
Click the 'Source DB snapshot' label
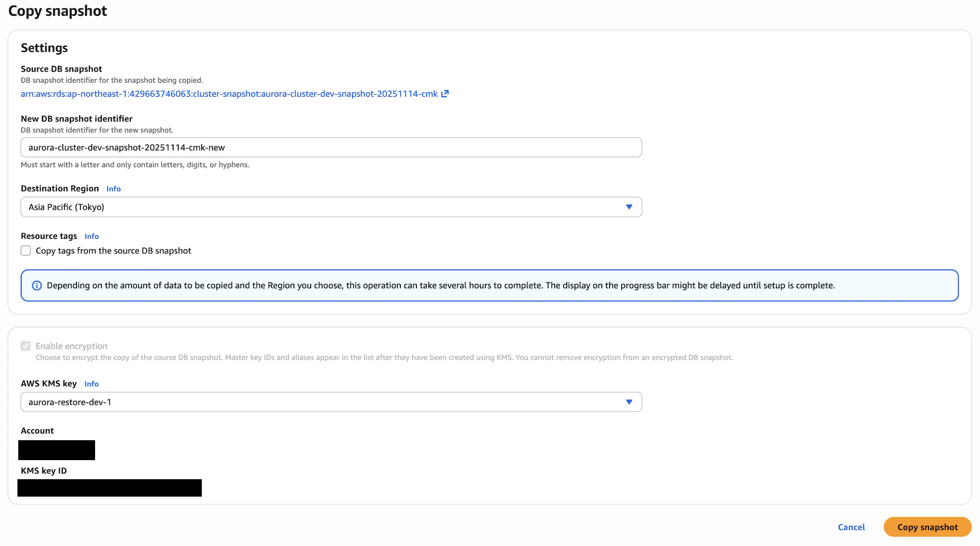coord(61,69)
